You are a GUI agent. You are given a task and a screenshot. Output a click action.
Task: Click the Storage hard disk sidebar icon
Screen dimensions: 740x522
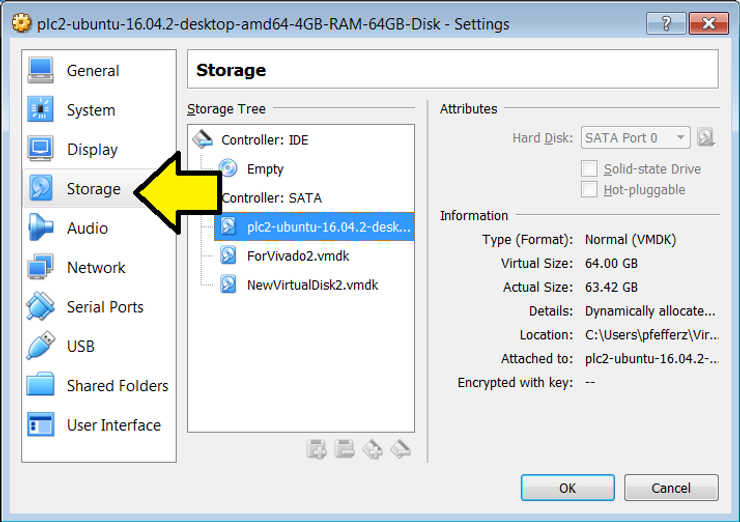click(x=41, y=188)
